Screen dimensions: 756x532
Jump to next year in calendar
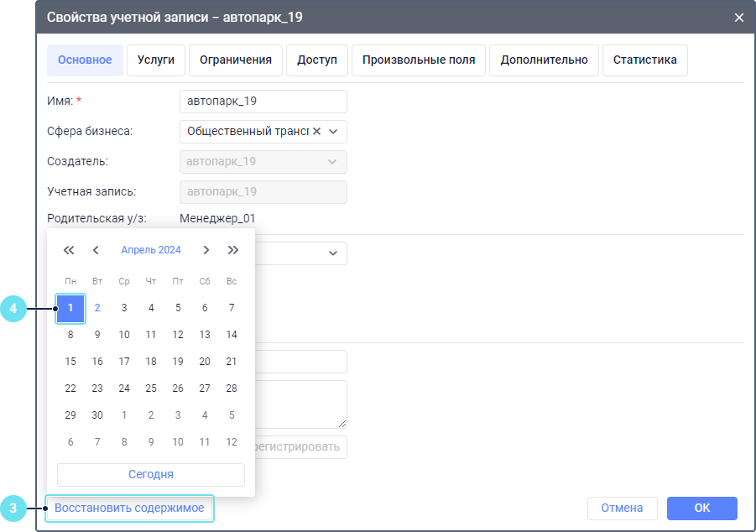pyautogui.click(x=232, y=250)
